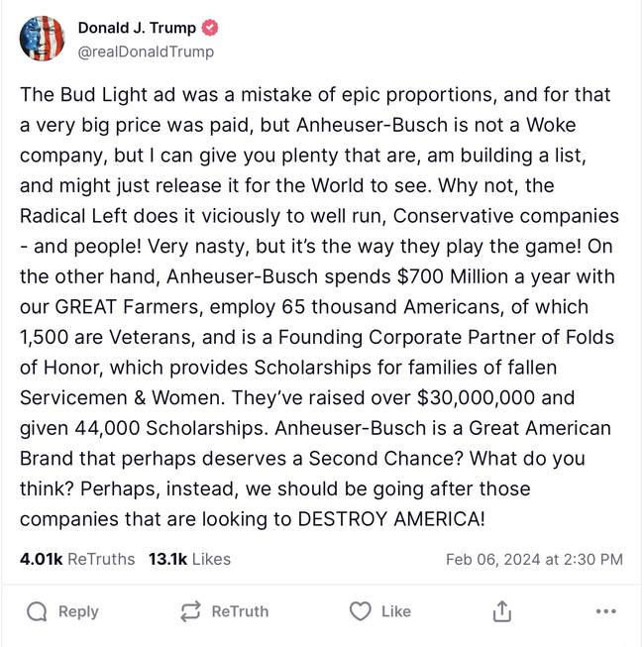The width and height of the screenshot is (644, 647).
Task: Click the Reply speech bubble icon
Action: [37, 611]
